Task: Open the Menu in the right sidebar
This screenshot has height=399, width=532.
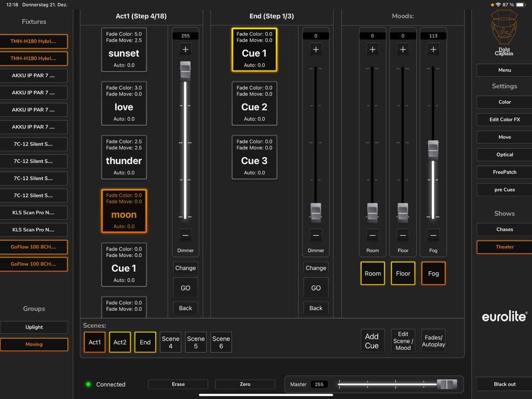Action: (503, 70)
